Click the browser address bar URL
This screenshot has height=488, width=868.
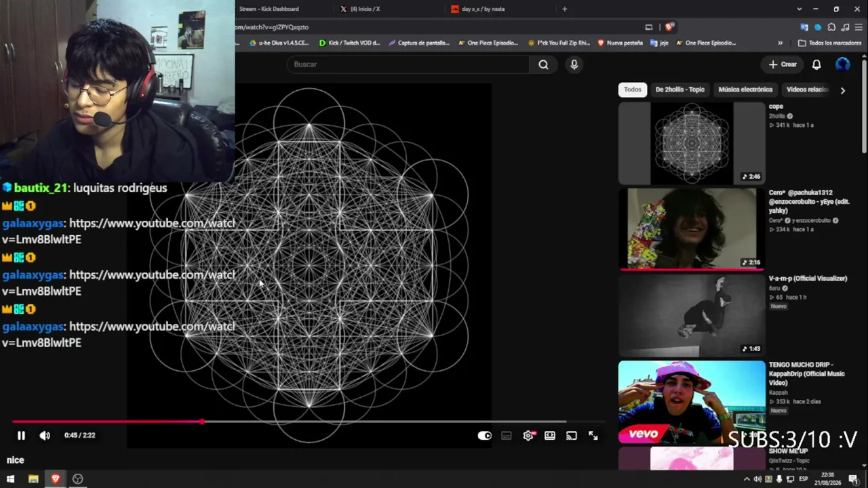[x=271, y=27]
